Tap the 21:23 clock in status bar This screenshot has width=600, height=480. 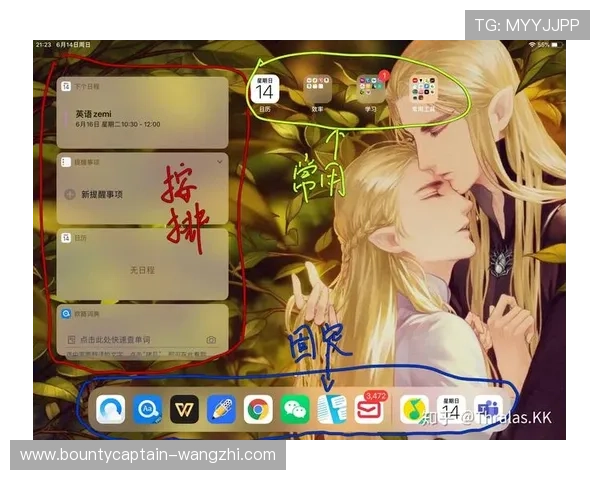pyautogui.click(x=44, y=45)
